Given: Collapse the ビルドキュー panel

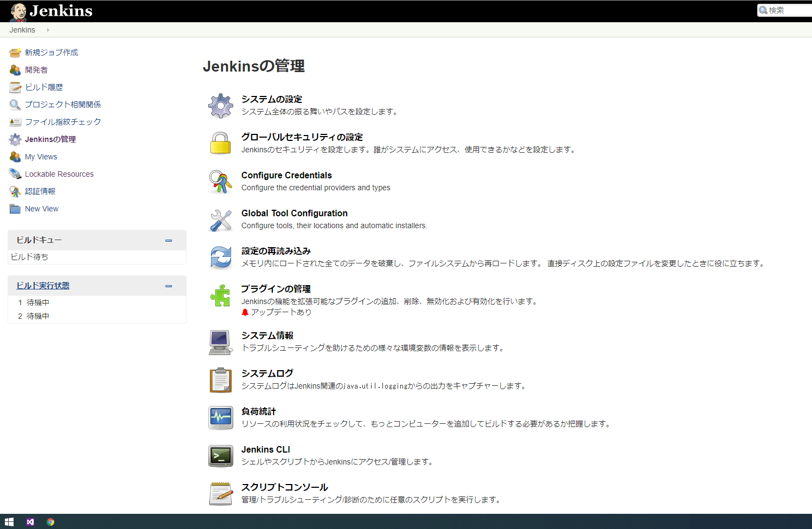Looking at the screenshot, I should (x=169, y=240).
